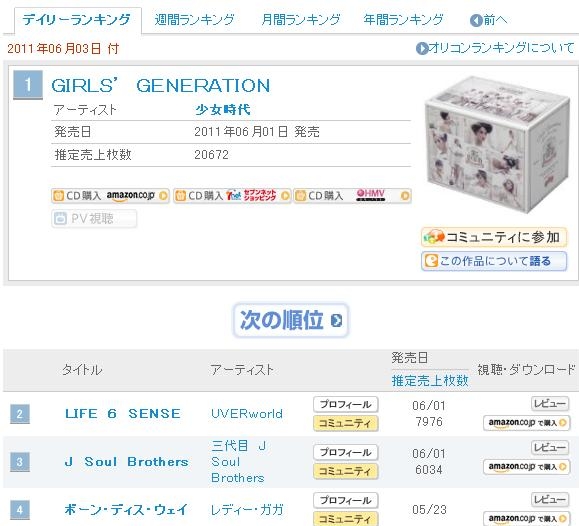The height and width of the screenshot is (526, 579).
Task: Click the PV視聴 button
Action: pos(94,219)
